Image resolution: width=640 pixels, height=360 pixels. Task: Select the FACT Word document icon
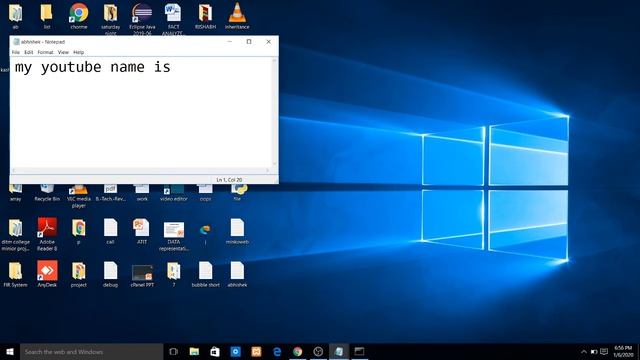pos(173,18)
